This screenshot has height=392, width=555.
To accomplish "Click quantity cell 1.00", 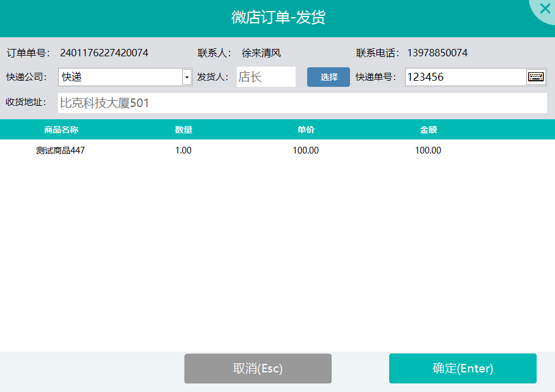I will (x=184, y=150).
